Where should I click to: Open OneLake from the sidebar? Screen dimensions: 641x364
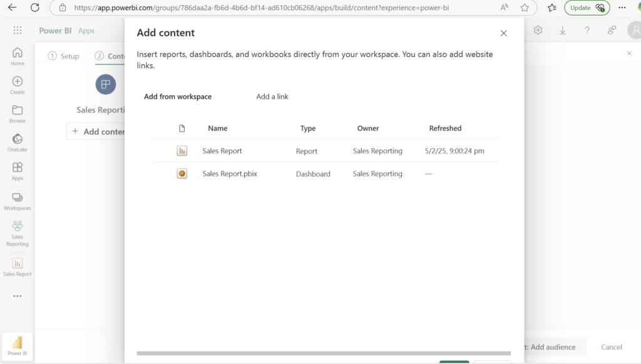pos(18,143)
